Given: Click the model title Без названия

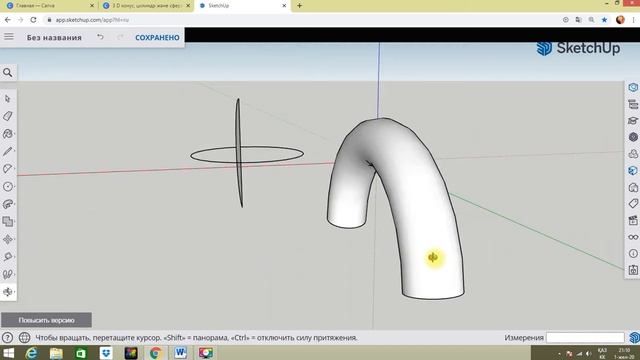Looking at the screenshot, I should [54, 38].
